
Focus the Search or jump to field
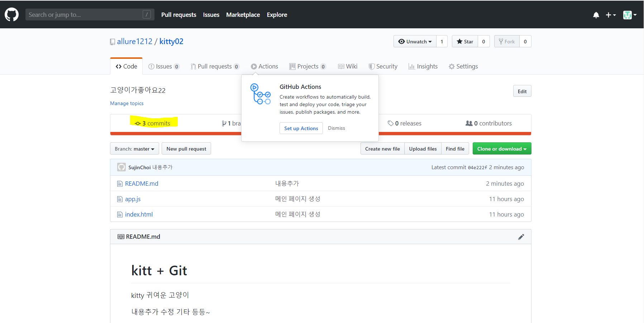point(90,15)
